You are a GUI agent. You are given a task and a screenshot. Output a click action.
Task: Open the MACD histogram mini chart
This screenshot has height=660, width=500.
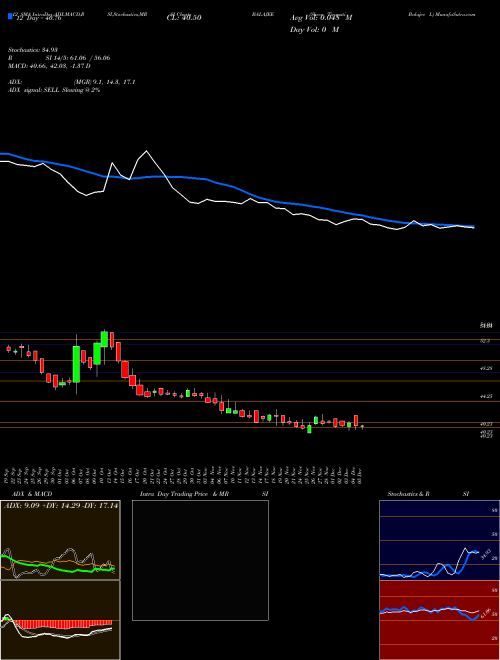click(60, 620)
